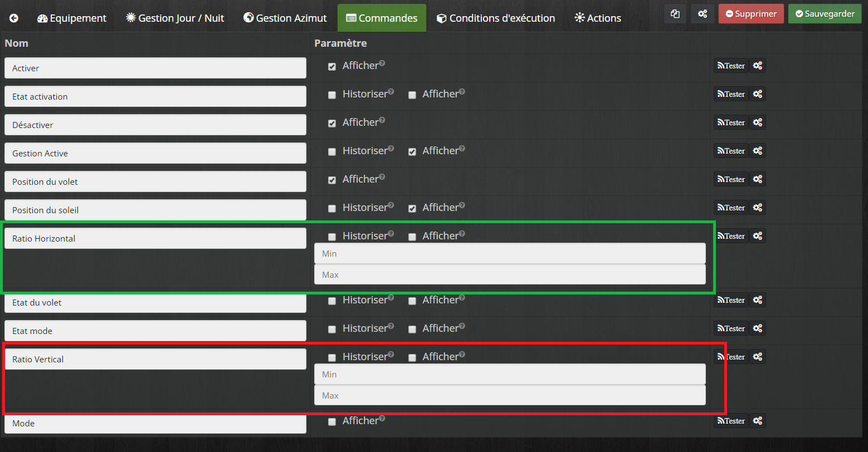Viewport: 868px width, 452px height.
Task: Open gear settings for Etat activation command
Action: tap(757, 94)
